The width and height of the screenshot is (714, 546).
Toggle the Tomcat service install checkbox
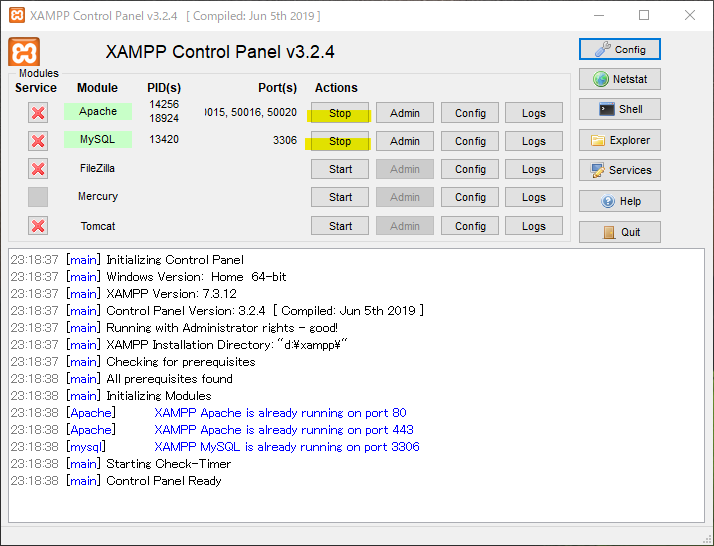[x=38, y=226]
